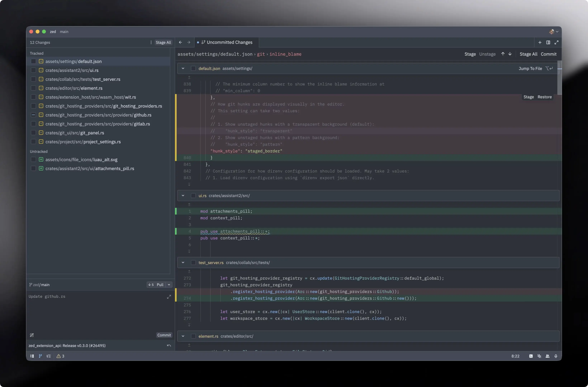
Task: Click the undo last commit arrow icon
Action: click(x=169, y=345)
